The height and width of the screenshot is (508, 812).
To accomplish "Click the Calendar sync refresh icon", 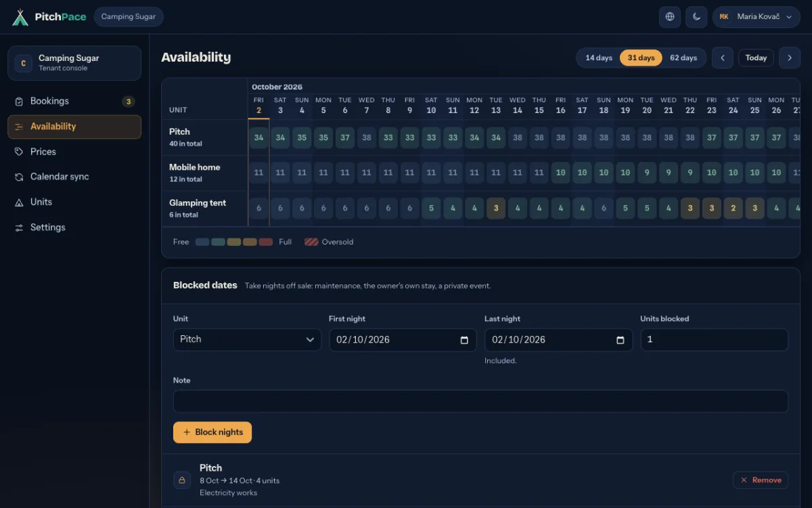I will point(19,177).
